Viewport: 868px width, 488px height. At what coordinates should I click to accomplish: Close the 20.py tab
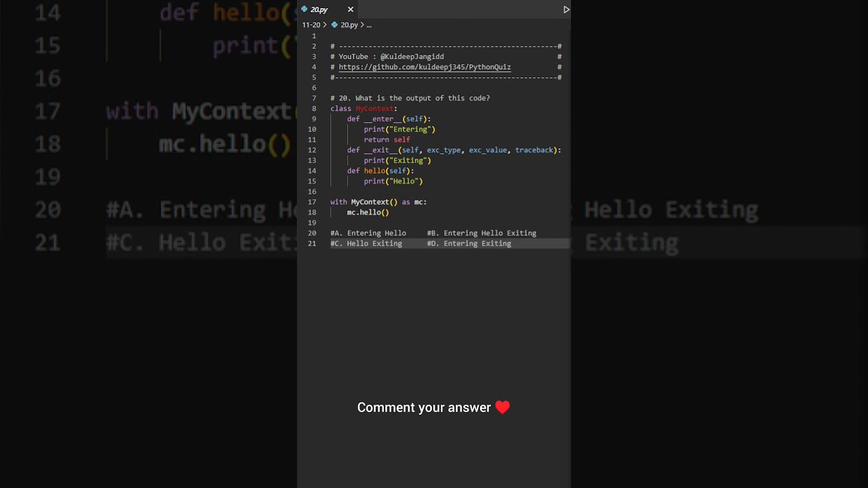tap(351, 9)
